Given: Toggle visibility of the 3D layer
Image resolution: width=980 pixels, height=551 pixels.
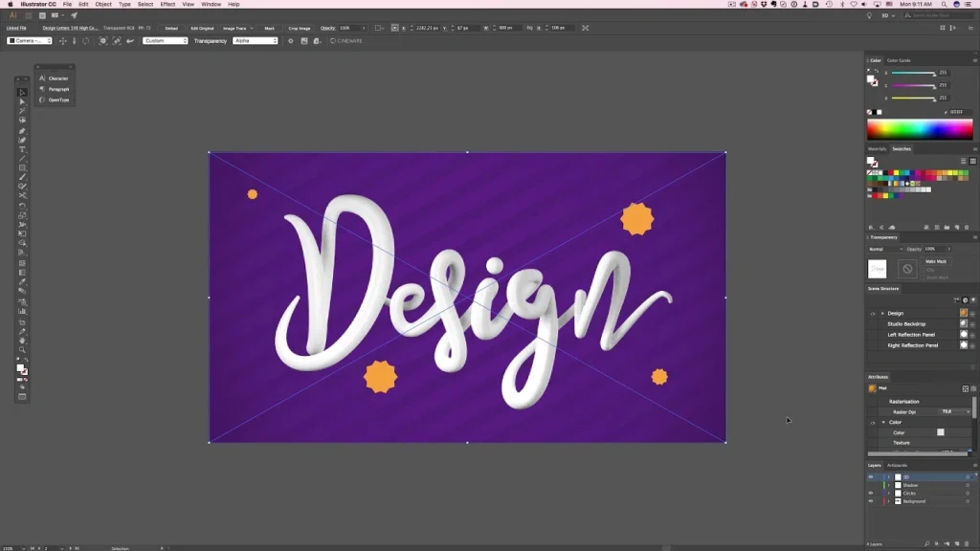Looking at the screenshot, I should point(871,476).
